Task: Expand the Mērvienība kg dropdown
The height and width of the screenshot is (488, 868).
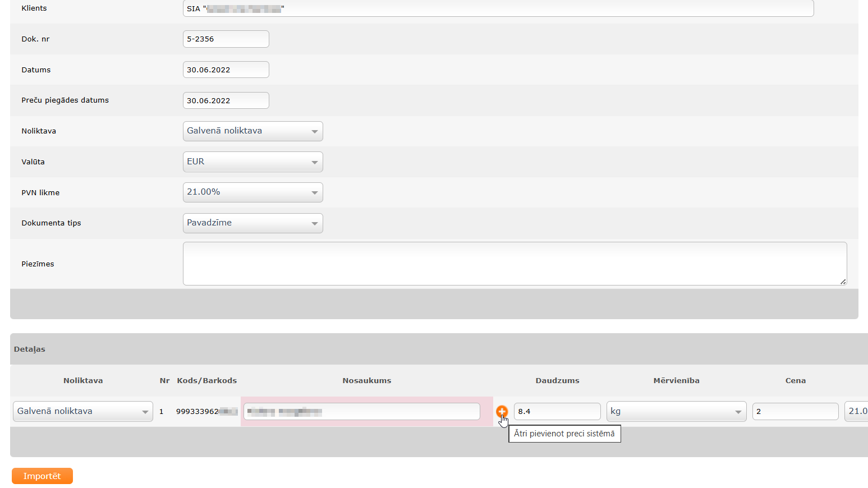Action: (x=676, y=411)
